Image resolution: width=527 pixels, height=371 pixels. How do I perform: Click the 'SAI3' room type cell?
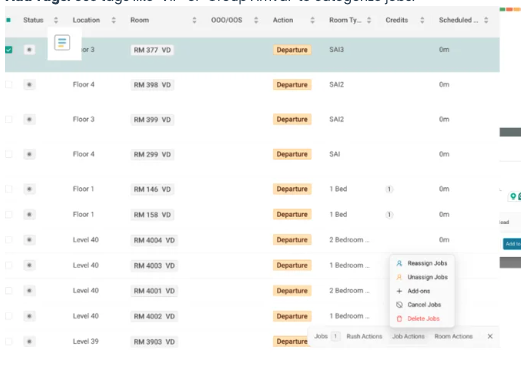(336, 50)
